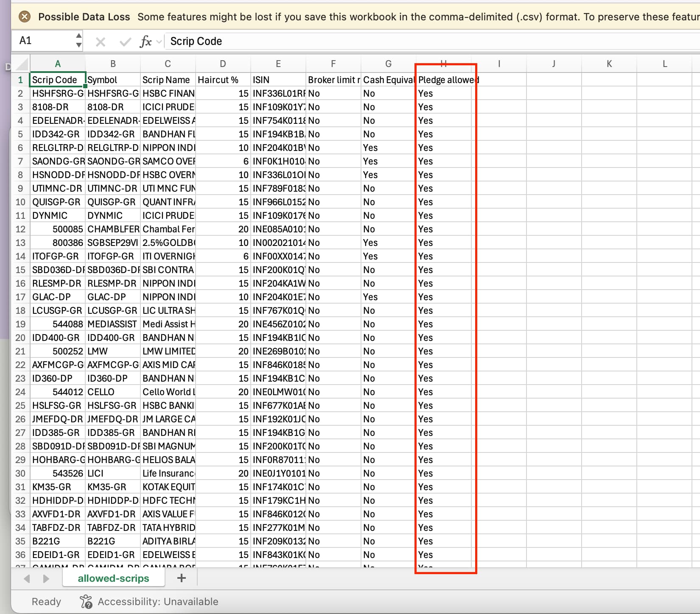Select the Pledge allowed header cell
Viewport: 700px width, 614px height.
444,80
